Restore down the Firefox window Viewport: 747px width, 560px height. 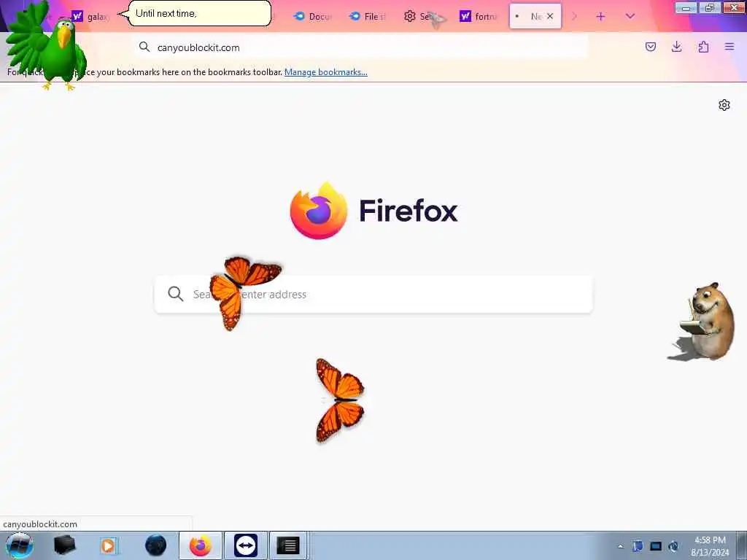click(x=710, y=7)
